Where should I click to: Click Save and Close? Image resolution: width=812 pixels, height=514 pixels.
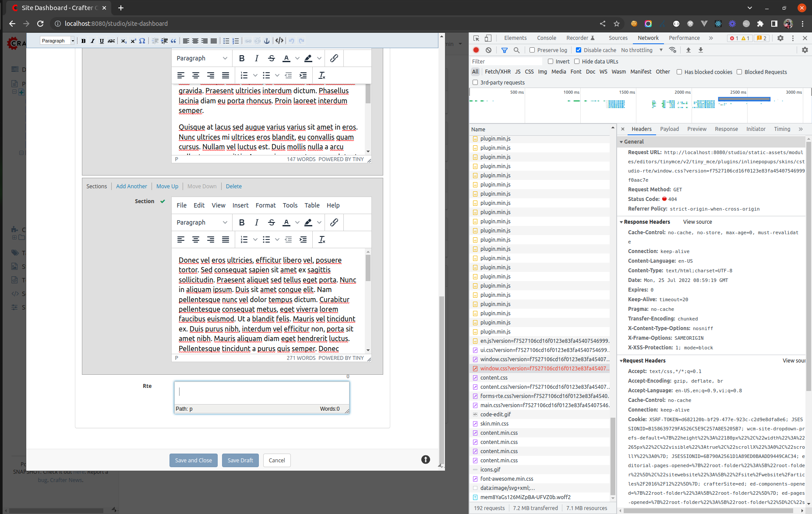(x=194, y=460)
